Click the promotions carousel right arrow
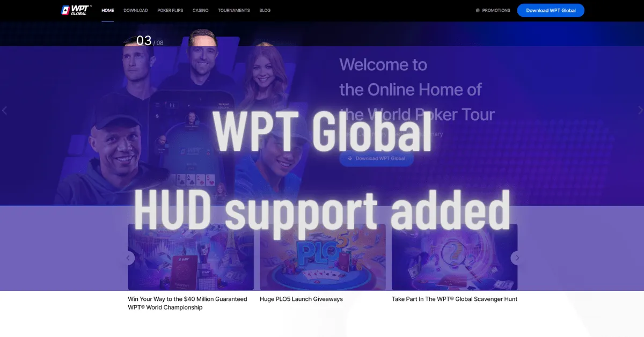This screenshot has height=337, width=644. (517, 258)
